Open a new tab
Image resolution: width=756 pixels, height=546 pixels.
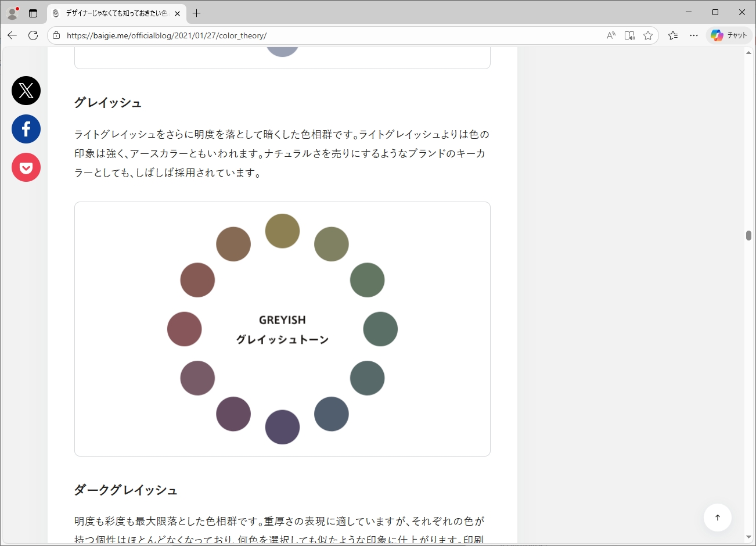pyautogui.click(x=197, y=13)
